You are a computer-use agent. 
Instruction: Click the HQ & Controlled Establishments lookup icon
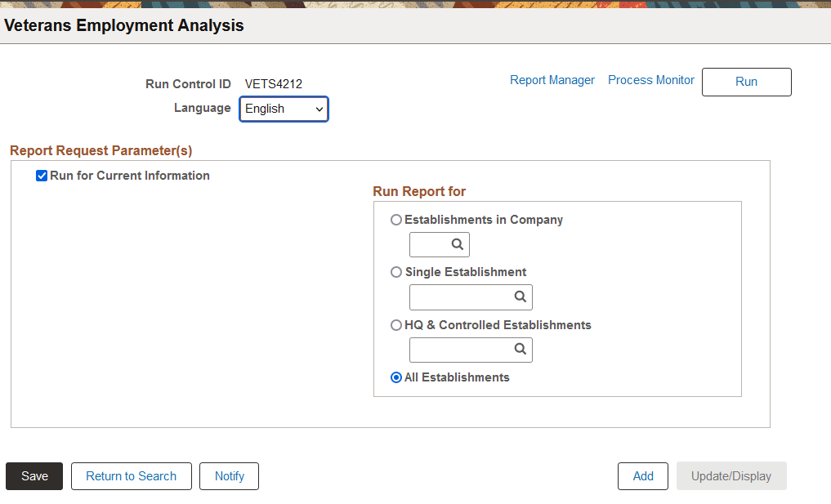pyautogui.click(x=520, y=350)
